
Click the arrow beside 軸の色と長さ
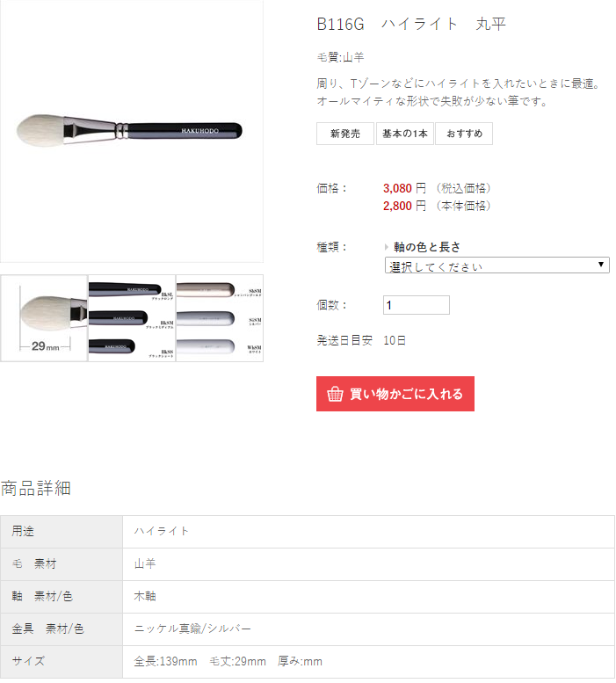pyautogui.click(x=386, y=247)
